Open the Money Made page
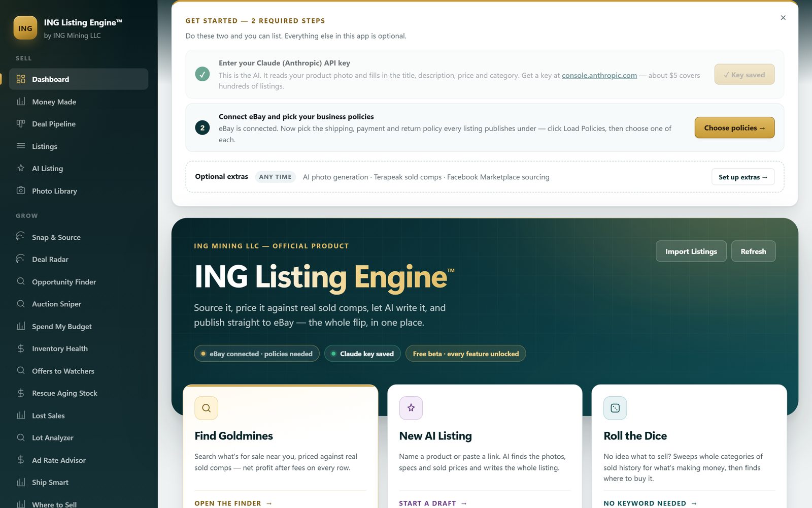812x508 pixels. [x=79, y=102]
